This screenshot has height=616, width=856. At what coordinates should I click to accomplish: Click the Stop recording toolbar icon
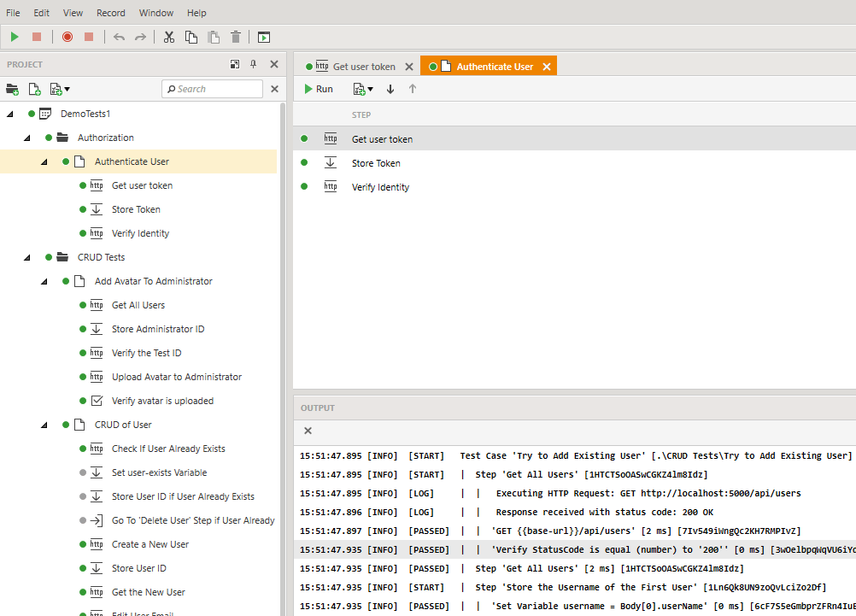89,37
